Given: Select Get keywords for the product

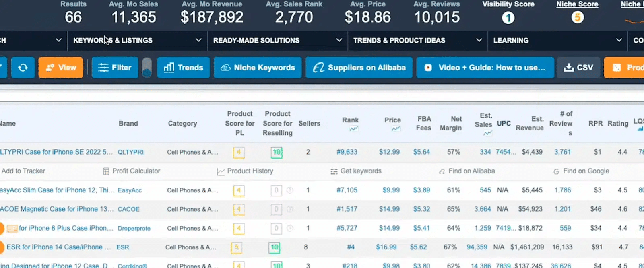Looking at the screenshot, I should click(356, 171).
